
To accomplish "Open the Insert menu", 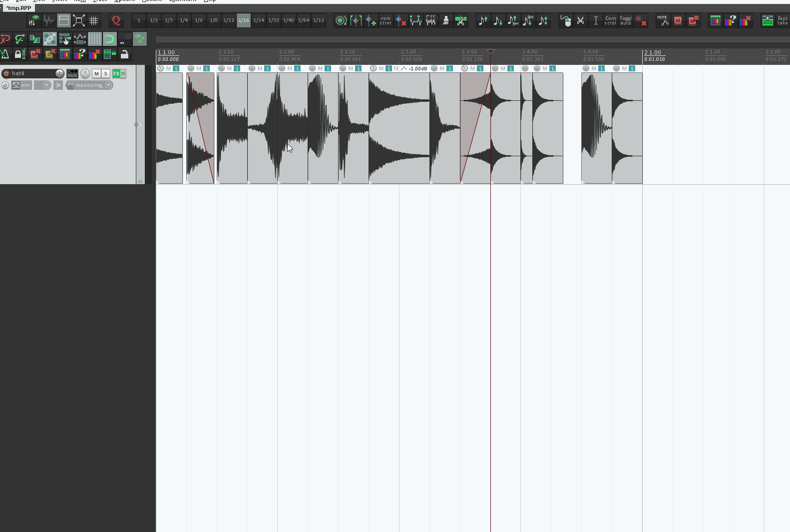I will 59,1.
